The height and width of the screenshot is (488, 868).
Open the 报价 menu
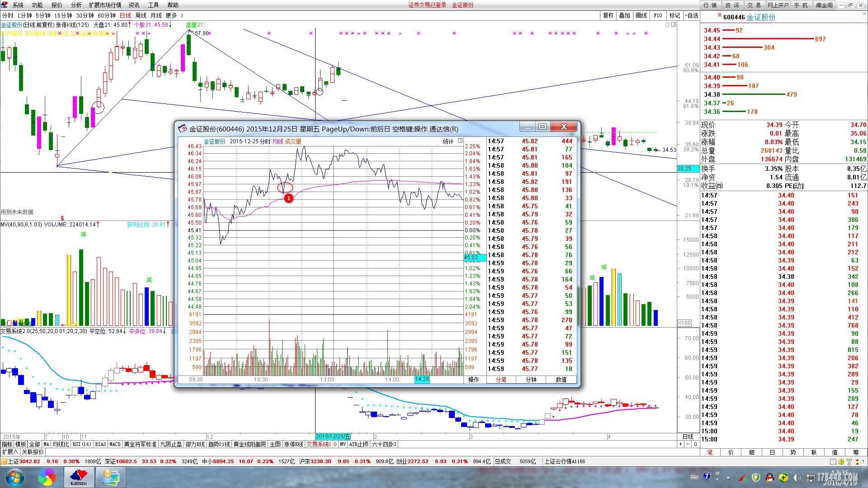57,5
